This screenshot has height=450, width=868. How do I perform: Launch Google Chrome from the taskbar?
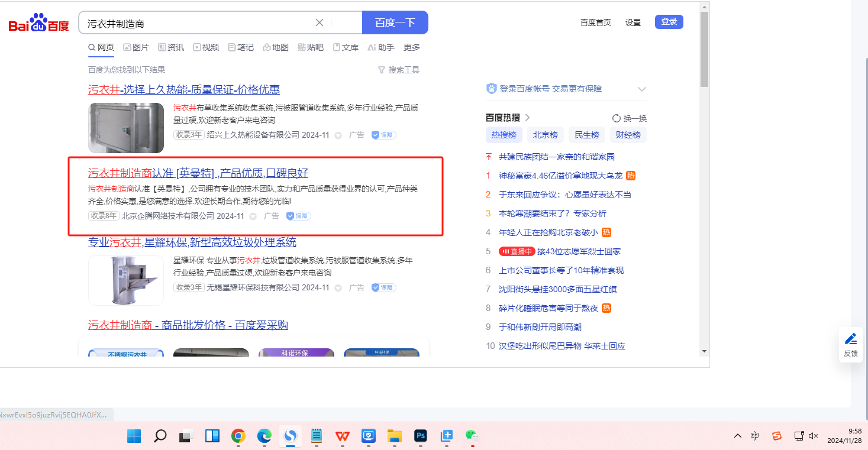tap(238, 436)
